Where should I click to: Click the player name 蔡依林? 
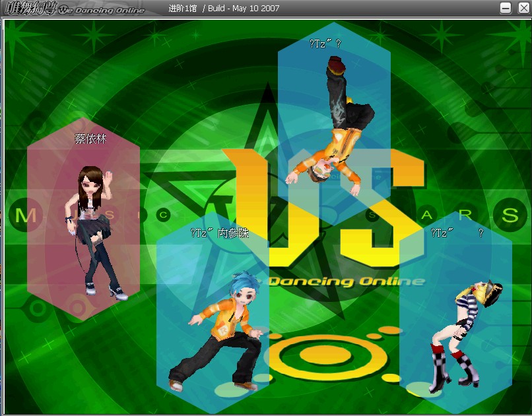pos(90,139)
